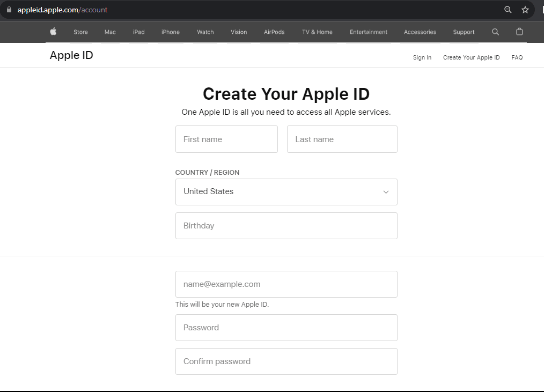This screenshot has width=544, height=392.
Task: Expand the United States region selector chevron
Action: 386,191
